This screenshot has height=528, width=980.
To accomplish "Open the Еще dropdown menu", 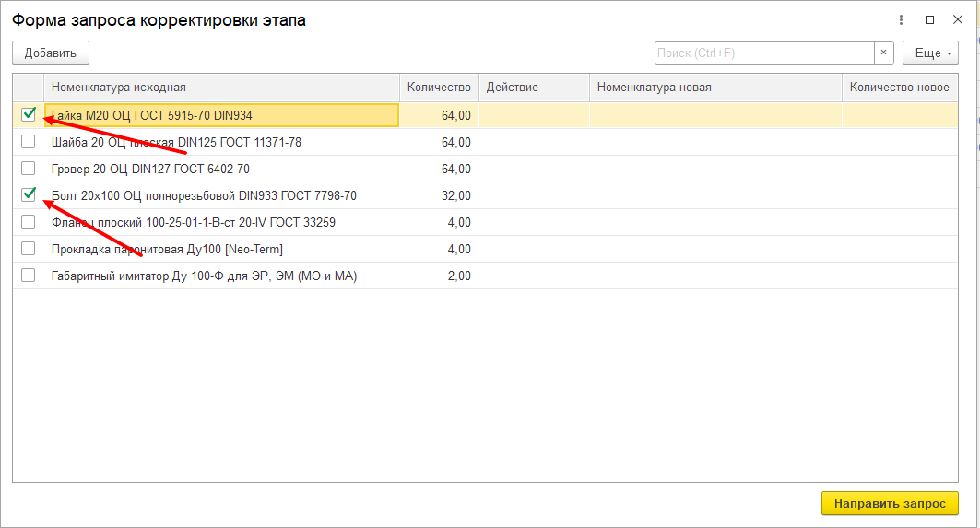I will coord(930,53).
